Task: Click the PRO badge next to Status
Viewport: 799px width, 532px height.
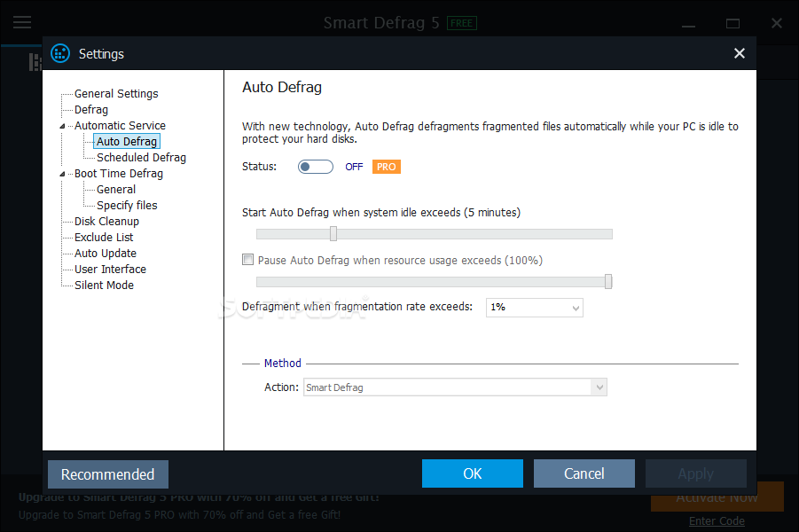Action: tap(387, 167)
